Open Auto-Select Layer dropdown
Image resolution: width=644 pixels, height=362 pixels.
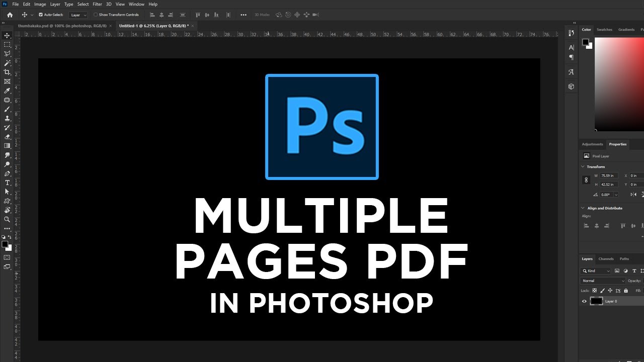coord(78,15)
